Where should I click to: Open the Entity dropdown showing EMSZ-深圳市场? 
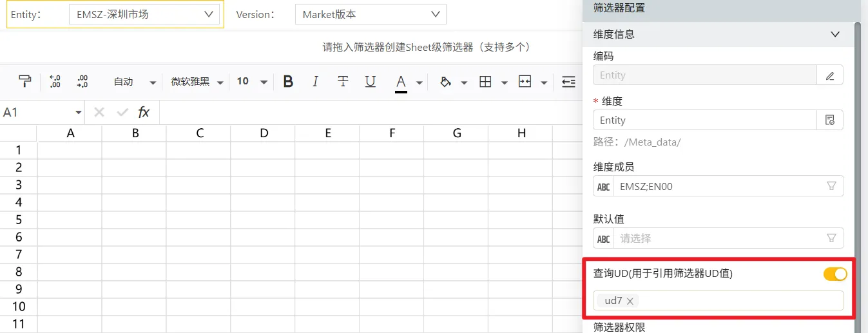click(144, 14)
